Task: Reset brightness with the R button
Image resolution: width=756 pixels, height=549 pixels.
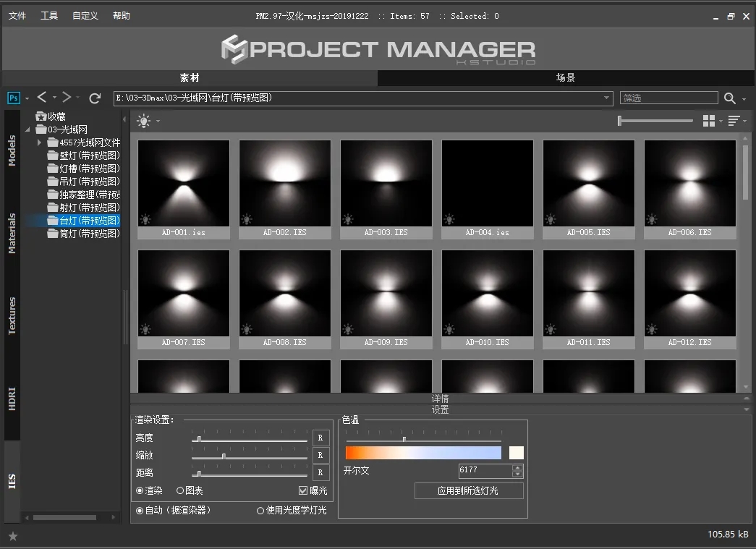Action: (x=320, y=438)
